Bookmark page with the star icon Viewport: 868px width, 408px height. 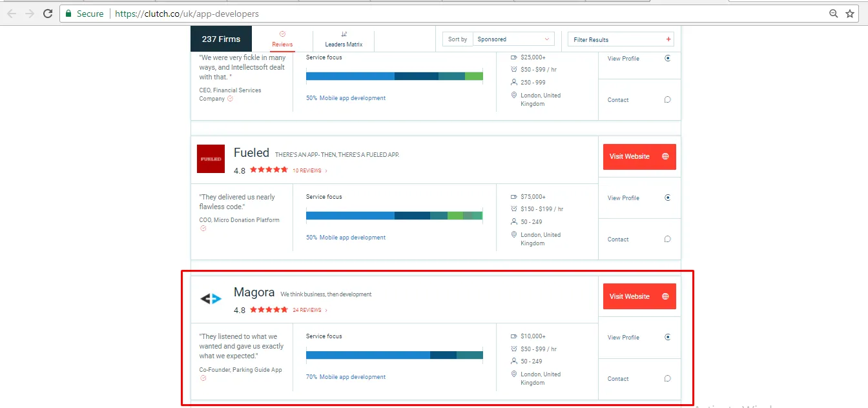click(850, 14)
